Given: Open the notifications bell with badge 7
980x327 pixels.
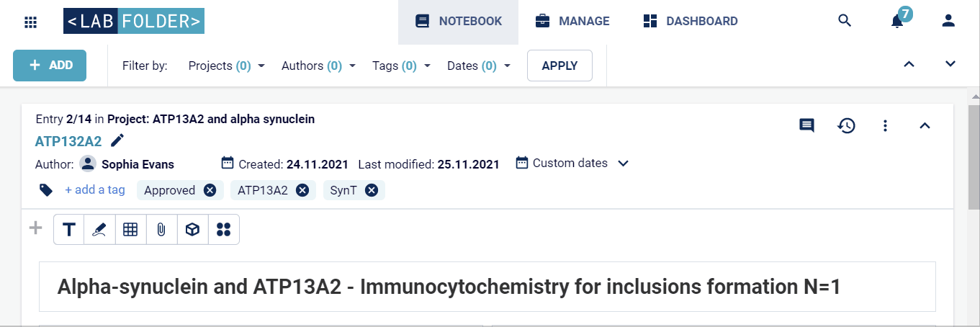Looking at the screenshot, I should point(897,20).
